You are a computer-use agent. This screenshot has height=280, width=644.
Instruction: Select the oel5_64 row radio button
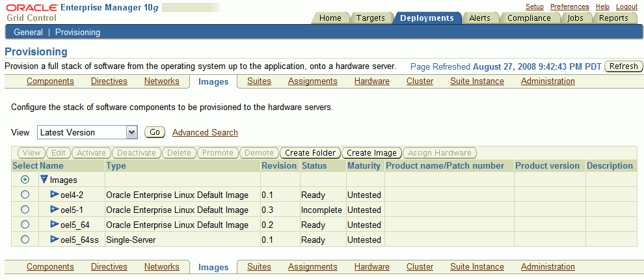[x=25, y=225]
